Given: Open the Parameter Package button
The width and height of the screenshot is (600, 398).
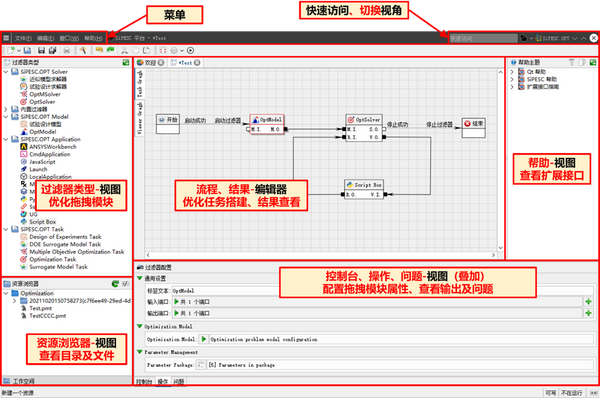Looking at the screenshot, I should 201,365.
